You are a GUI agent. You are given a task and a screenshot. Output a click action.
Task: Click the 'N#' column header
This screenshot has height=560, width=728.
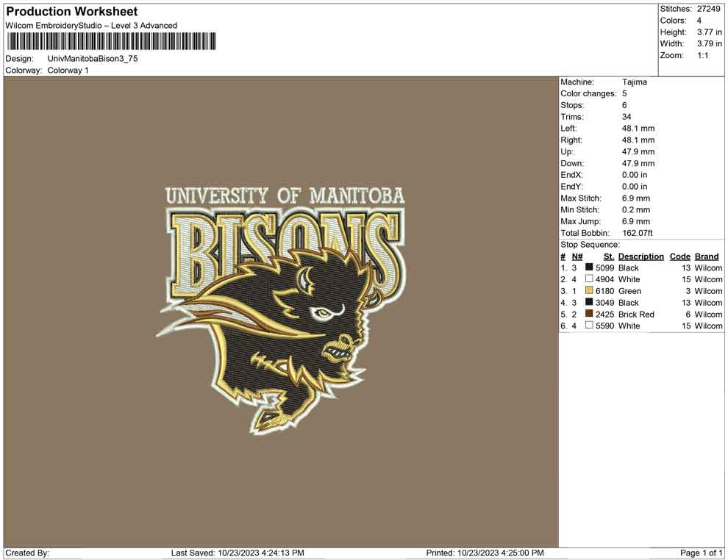[x=577, y=256]
